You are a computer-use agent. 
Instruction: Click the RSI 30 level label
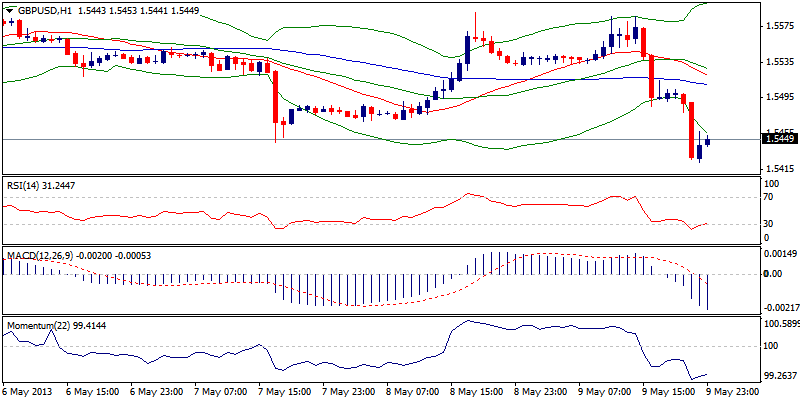pyautogui.click(x=768, y=224)
